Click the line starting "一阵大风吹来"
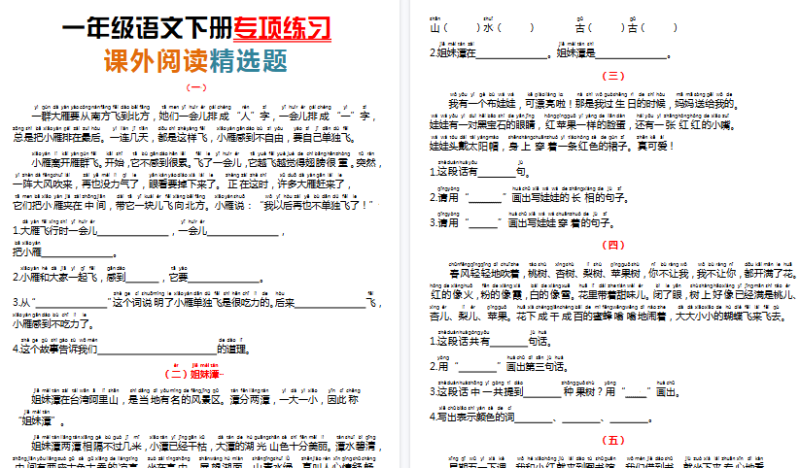The height and width of the screenshot is (468, 800). [182, 184]
